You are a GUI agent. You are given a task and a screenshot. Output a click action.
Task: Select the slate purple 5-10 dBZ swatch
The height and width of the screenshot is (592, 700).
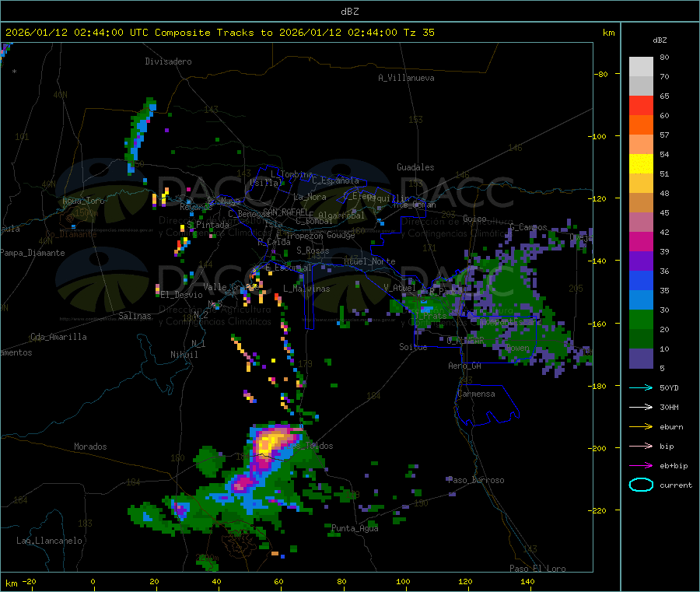click(x=641, y=359)
